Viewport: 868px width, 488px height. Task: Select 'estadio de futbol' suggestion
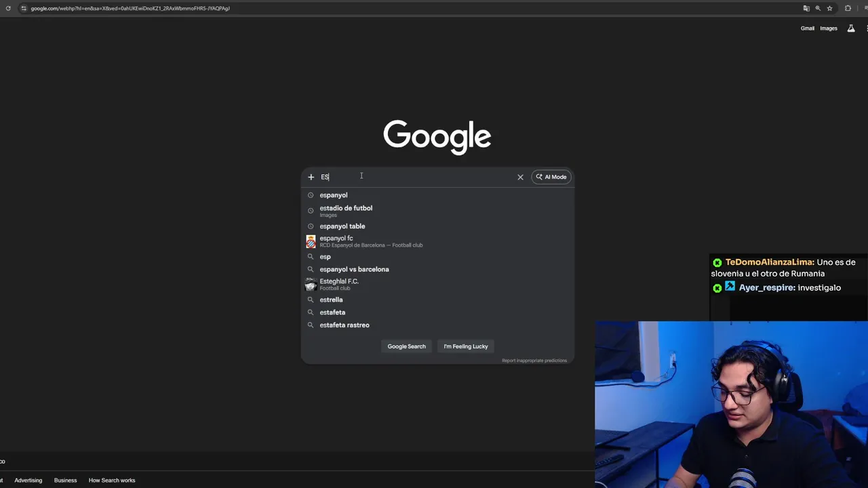tap(437, 211)
